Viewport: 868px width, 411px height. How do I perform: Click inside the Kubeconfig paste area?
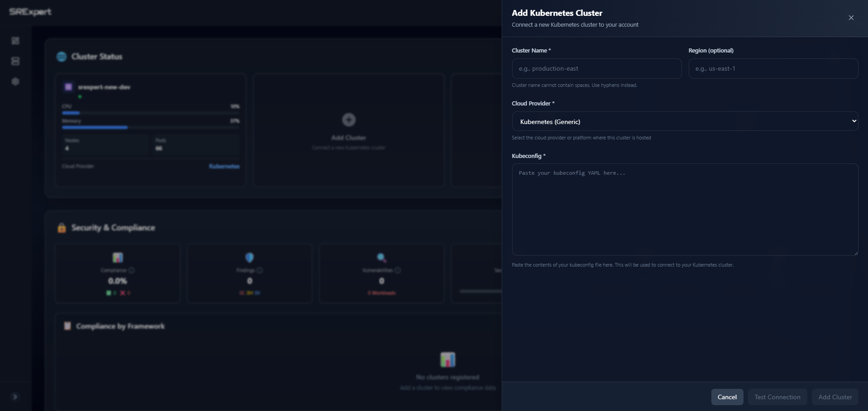(685, 210)
